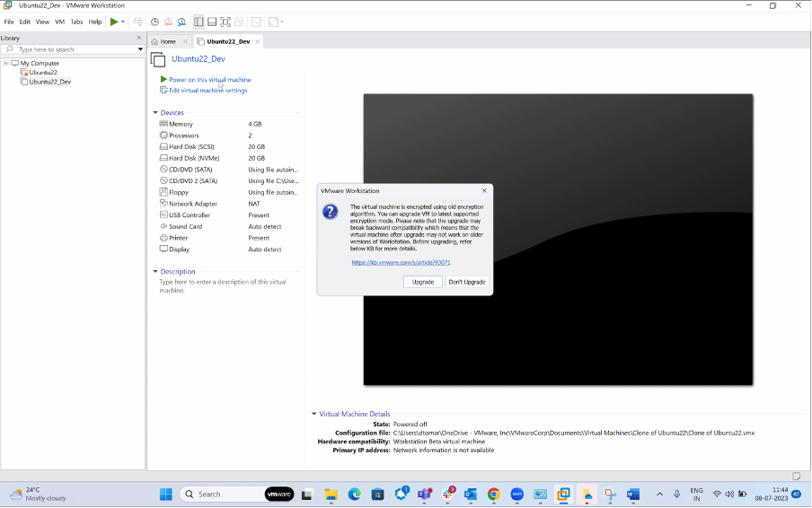
Task: Show hidden system tray icons
Action: pyautogui.click(x=659, y=495)
